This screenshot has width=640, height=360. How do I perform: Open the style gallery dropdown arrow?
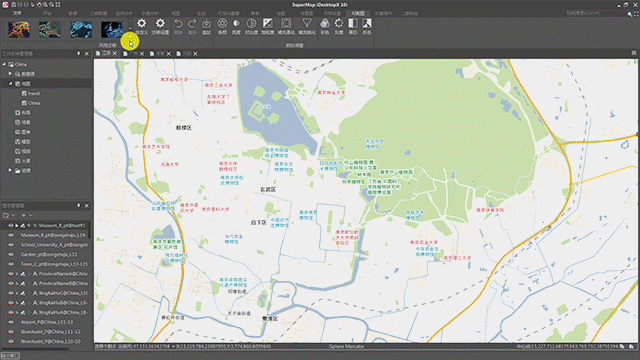coord(131,29)
